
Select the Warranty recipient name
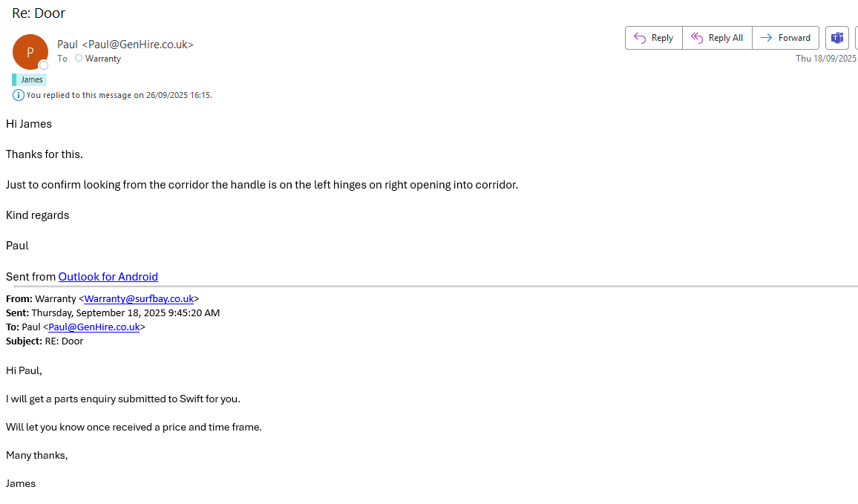coord(103,59)
